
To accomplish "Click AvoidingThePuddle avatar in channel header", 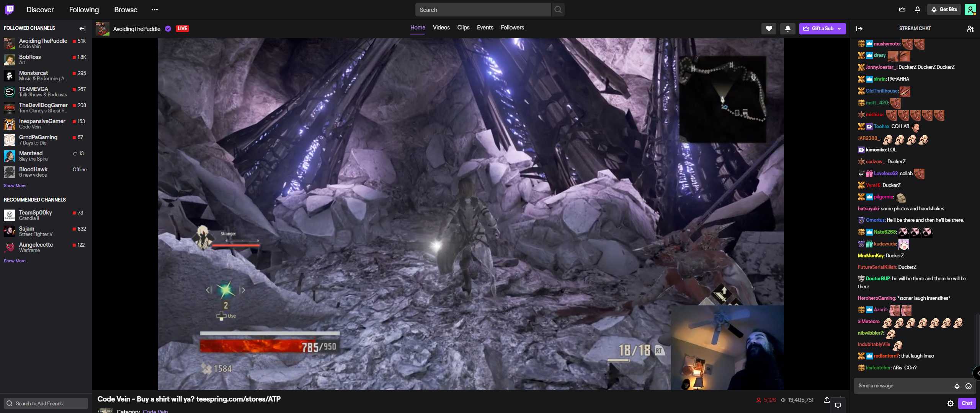I will (103, 29).
